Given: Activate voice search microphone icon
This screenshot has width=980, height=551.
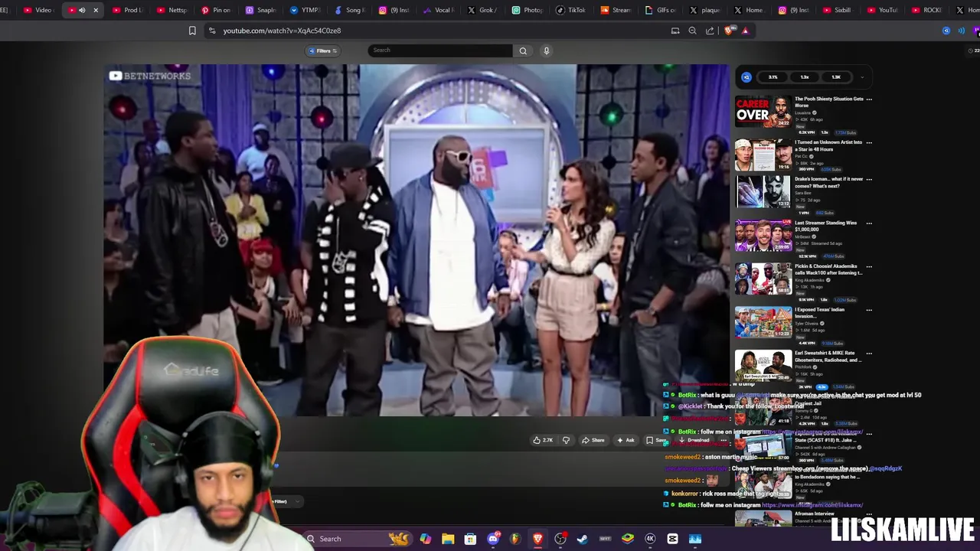Looking at the screenshot, I should (546, 51).
